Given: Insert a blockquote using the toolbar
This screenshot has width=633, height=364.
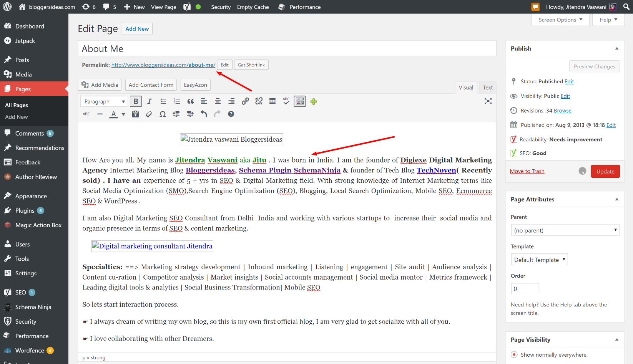Looking at the screenshot, I should [x=191, y=101].
